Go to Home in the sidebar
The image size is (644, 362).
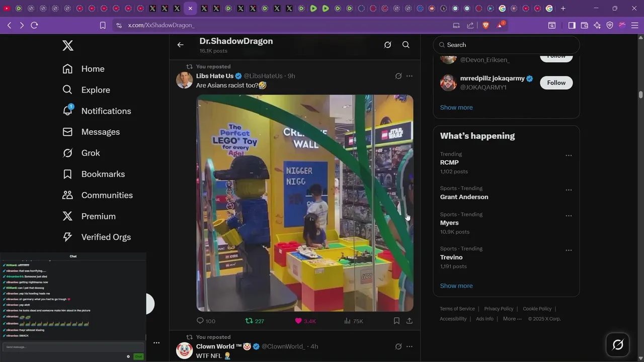(x=84, y=69)
